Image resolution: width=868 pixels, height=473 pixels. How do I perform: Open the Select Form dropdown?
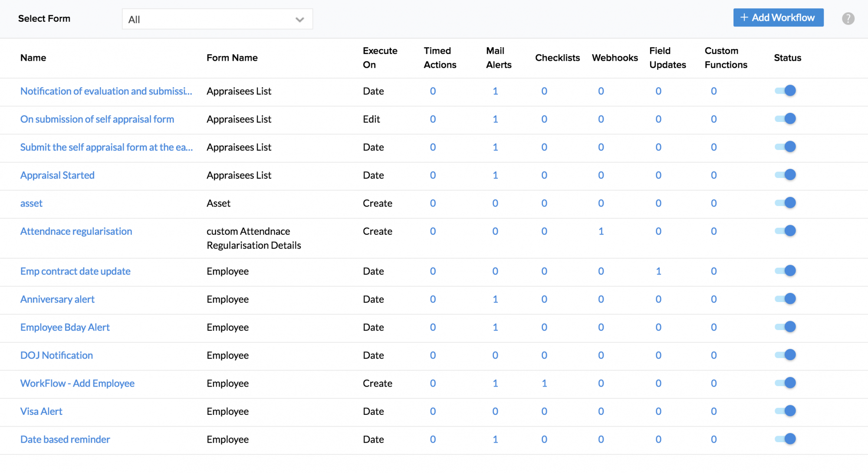(217, 19)
